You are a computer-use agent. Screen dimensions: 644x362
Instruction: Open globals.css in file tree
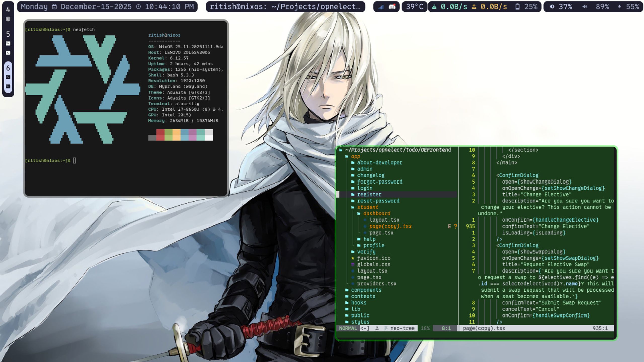click(x=374, y=264)
